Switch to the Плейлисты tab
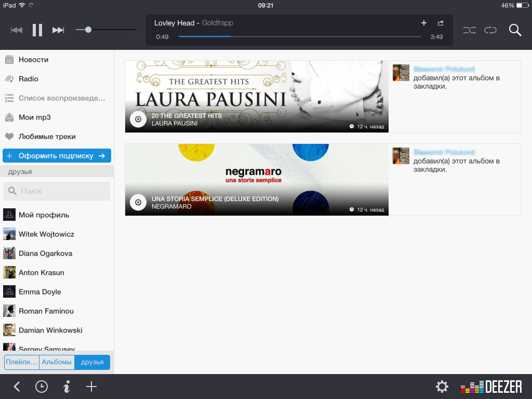The height and width of the screenshot is (399, 532). coord(22,362)
